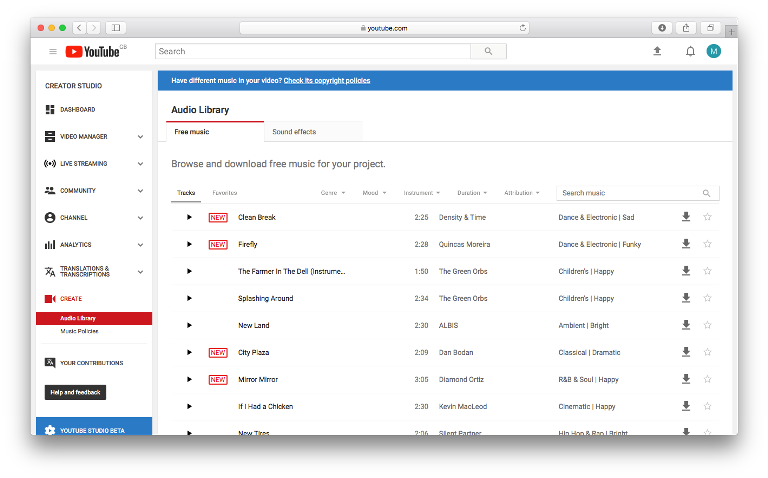768x478 pixels.
Task: Download the Splashing Around track
Action: click(x=686, y=297)
